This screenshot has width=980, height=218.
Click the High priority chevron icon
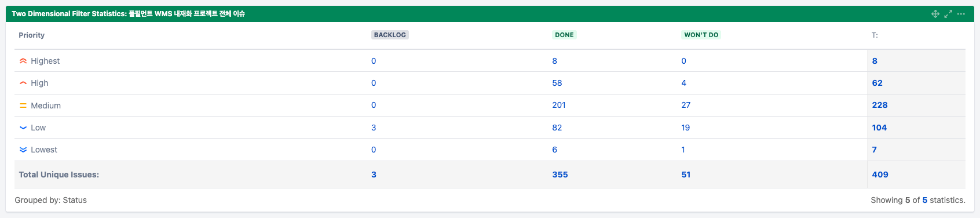pyautogui.click(x=23, y=83)
